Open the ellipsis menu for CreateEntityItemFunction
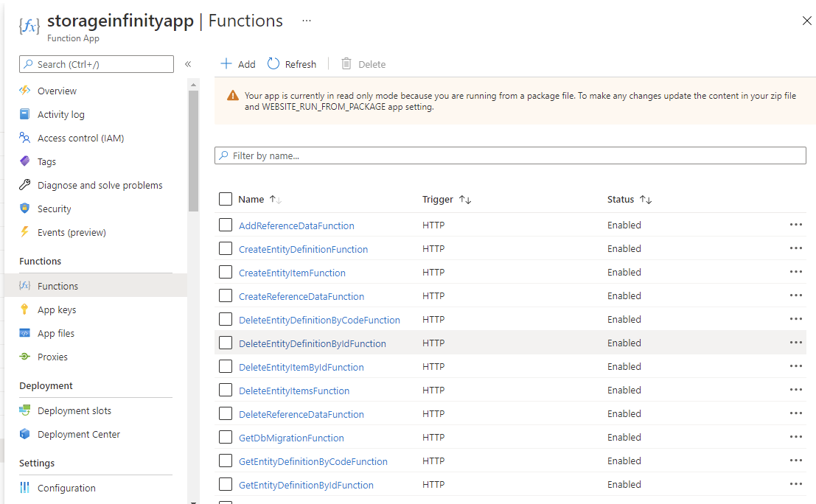This screenshot has width=816, height=504. pos(795,272)
